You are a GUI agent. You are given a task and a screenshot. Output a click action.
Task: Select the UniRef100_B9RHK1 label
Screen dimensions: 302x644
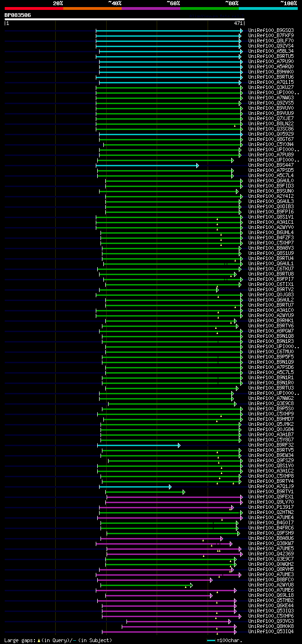point(271,321)
